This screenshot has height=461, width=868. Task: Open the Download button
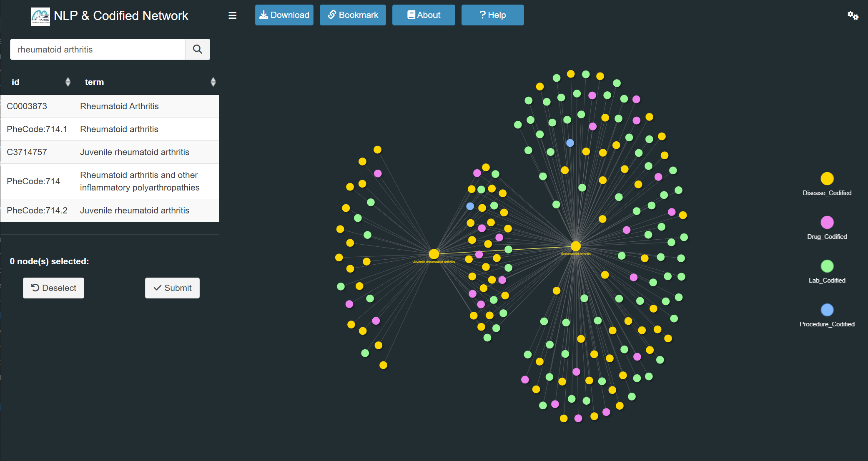[284, 15]
